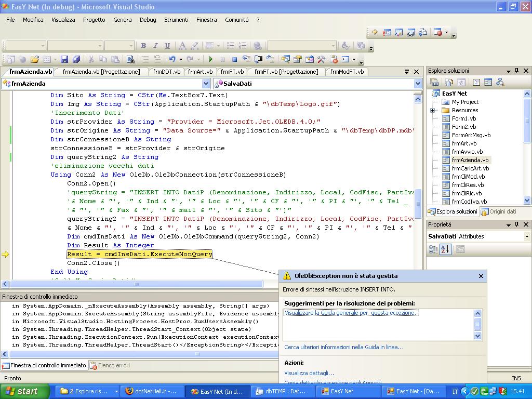Open dotNetHell.it taskbar button
Screen dimensions: 532x399
tap(152, 391)
